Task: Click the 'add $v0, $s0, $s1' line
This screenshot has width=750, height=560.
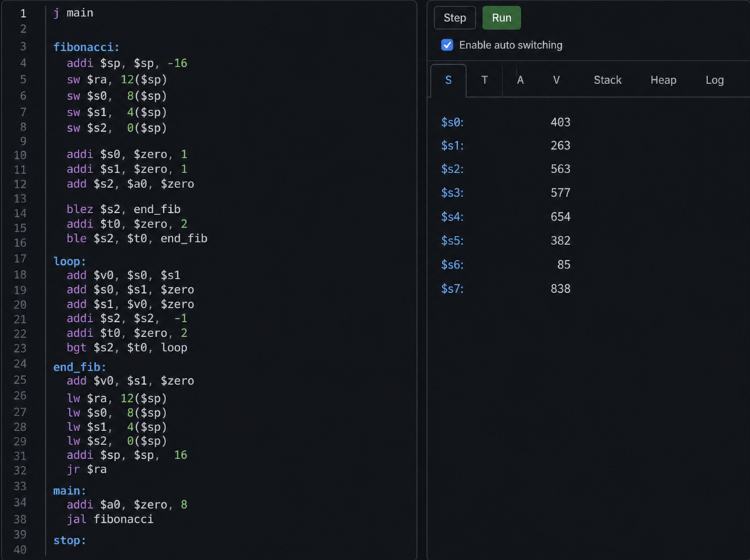Action: pyautogui.click(x=123, y=275)
